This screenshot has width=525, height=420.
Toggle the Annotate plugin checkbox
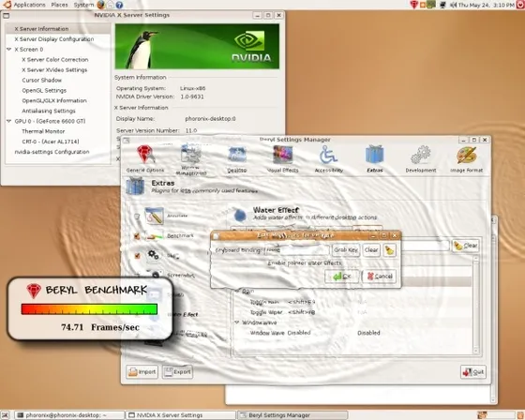coord(137,217)
